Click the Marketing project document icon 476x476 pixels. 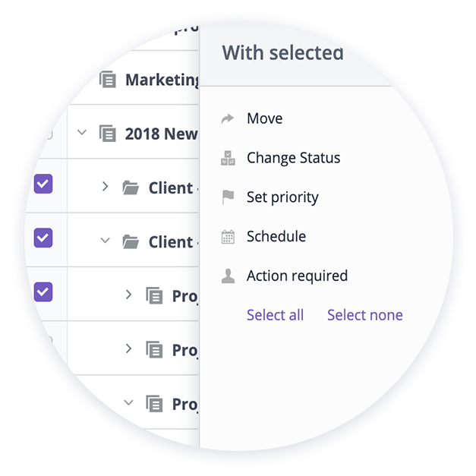point(108,80)
